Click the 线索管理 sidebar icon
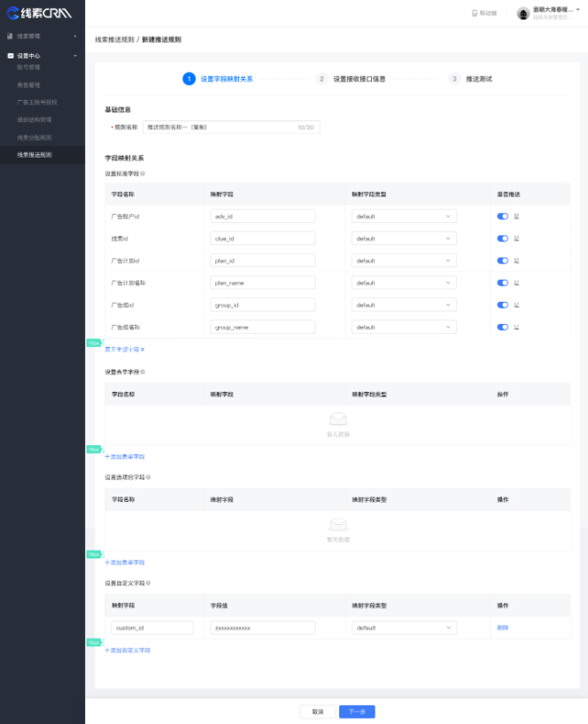The image size is (588, 724). pyautogui.click(x=11, y=36)
